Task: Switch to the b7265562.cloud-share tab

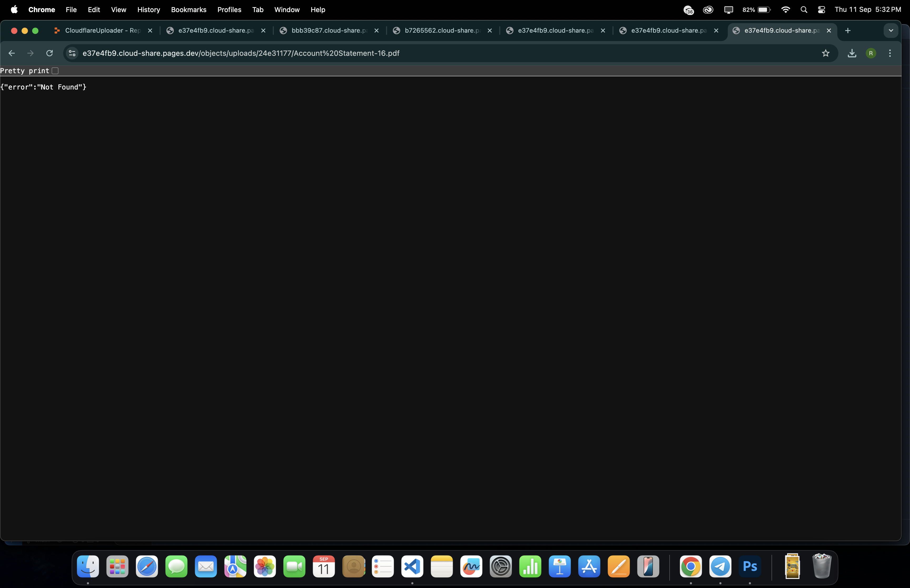Action: point(442,31)
